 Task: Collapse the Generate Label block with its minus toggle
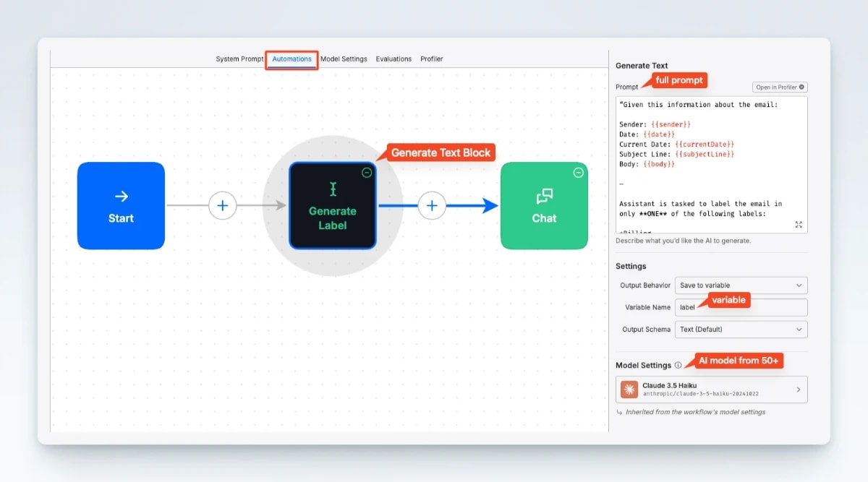tap(367, 173)
